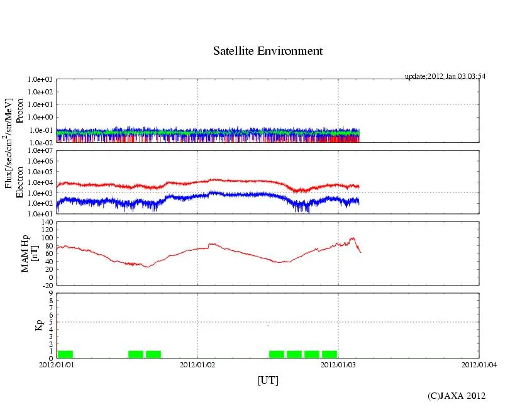Image resolution: width=532 pixels, height=412 pixels.
Task: Click the 140 tick label on MAM Hp axis
Action: [x=47, y=222]
